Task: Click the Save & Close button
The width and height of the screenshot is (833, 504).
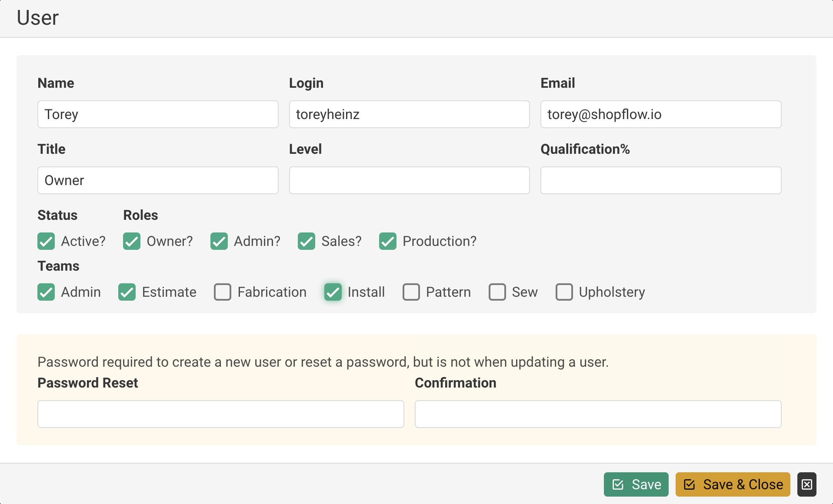Action: (x=733, y=484)
